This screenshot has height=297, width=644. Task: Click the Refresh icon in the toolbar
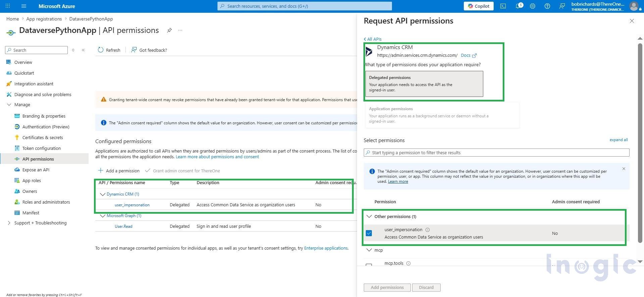pos(101,50)
